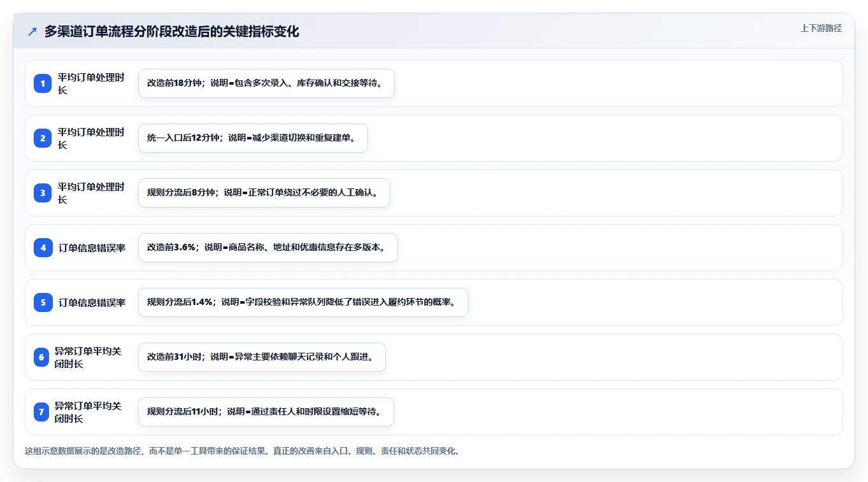This screenshot has width=868, height=482.
Task: Click the 平均订单处理时长 label in row 2
Action: click(91, 138)
